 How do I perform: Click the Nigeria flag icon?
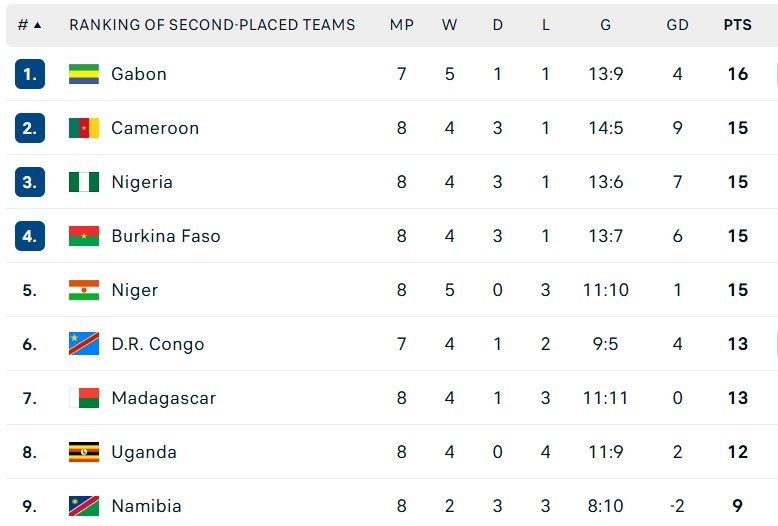click(84, 182)
